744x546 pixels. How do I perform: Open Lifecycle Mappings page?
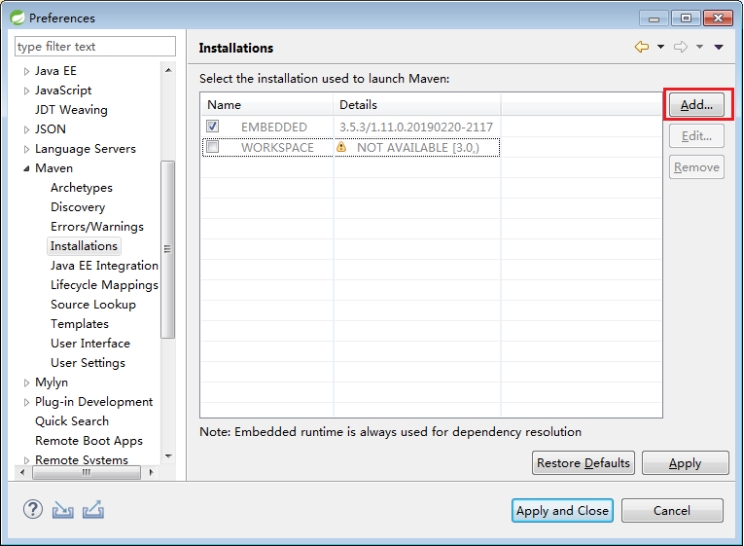104,285
